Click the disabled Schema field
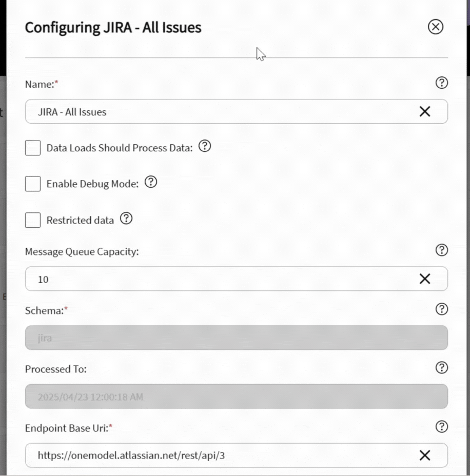Viewport: 470px width, 476px height. click(236, 338)
